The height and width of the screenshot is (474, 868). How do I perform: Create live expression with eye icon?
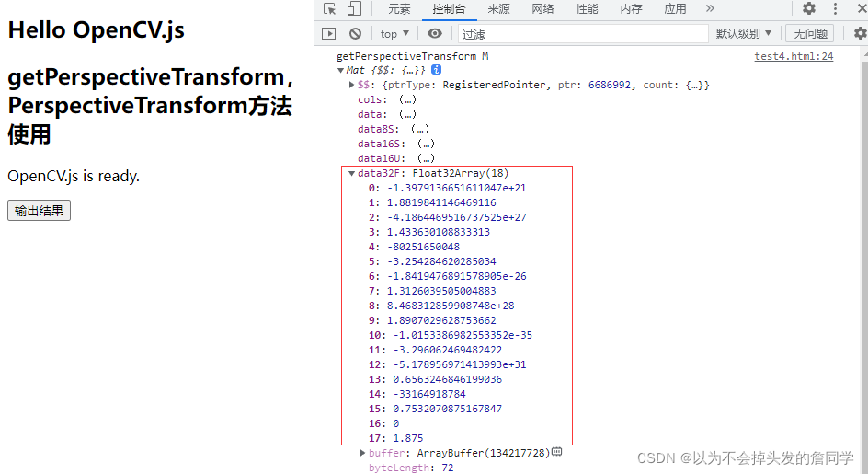[x=435, y=34]
